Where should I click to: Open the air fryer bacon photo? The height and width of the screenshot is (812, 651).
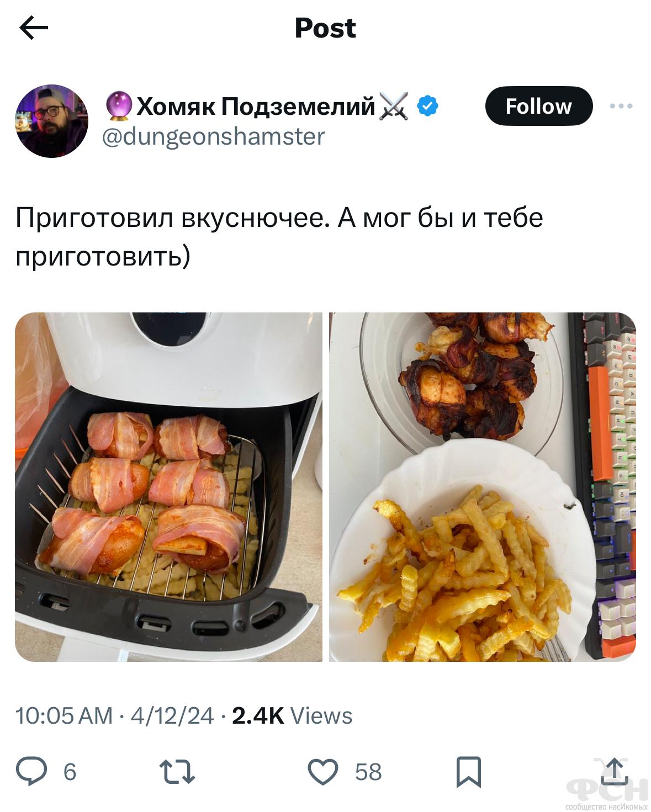(168, 487)
